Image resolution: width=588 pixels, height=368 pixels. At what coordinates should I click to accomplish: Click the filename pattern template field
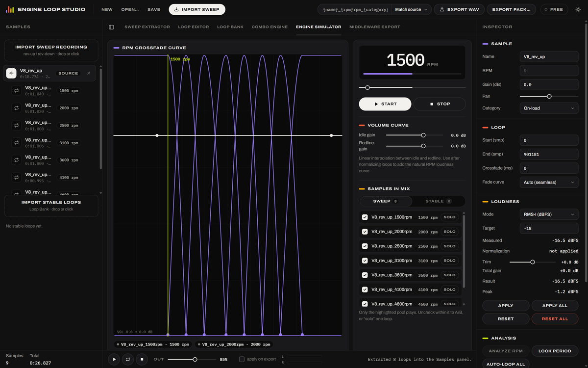point(354,9)
